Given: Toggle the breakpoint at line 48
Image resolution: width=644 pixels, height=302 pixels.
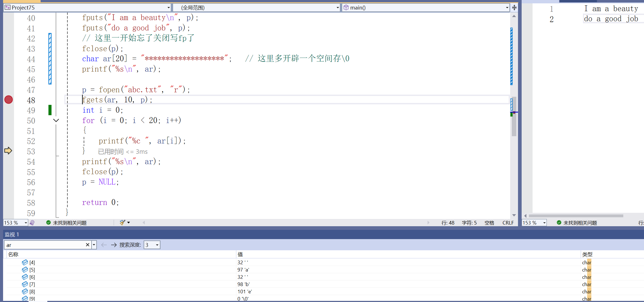Looking at the screenshot, I should 8,100.
